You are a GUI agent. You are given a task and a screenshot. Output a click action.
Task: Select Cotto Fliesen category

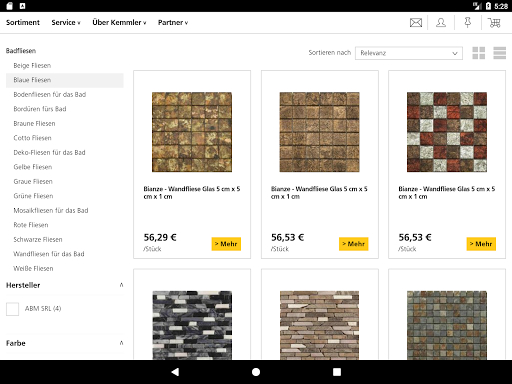coord(32,138)
